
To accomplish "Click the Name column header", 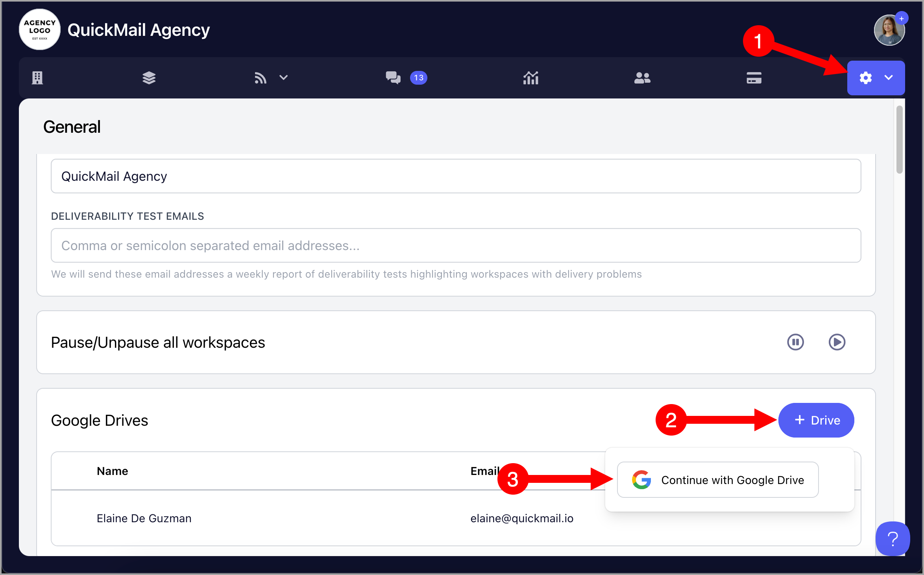I will [113, 471].
